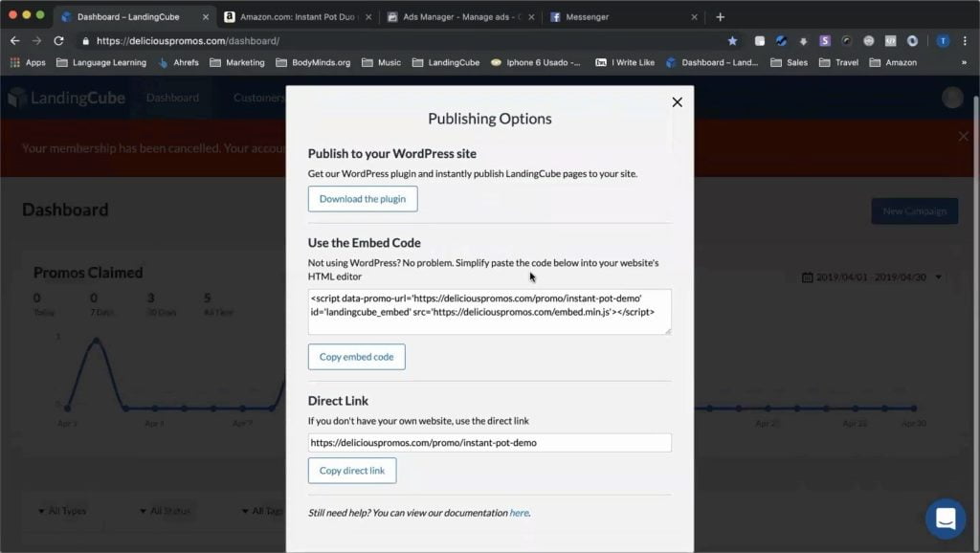Expand the All Types filter
The image size is (980, 553).
pyautogui.click(x=62, y=511)
